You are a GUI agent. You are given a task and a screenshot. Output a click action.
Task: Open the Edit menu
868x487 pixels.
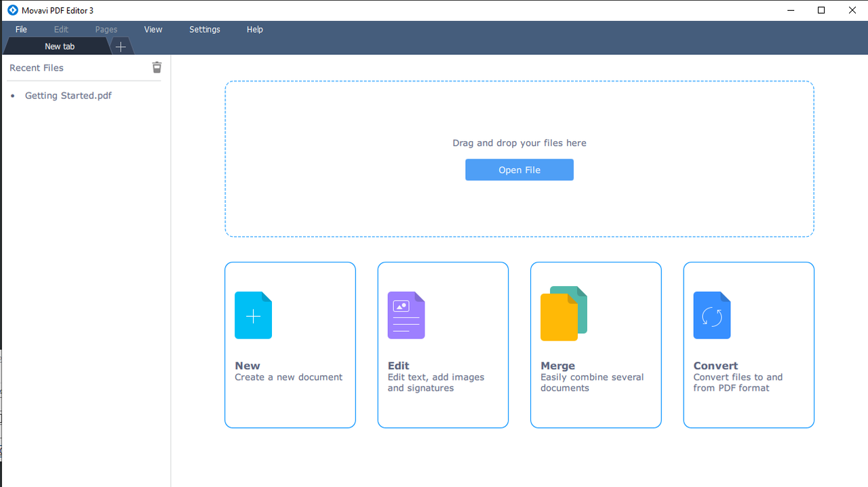(61, 29)
